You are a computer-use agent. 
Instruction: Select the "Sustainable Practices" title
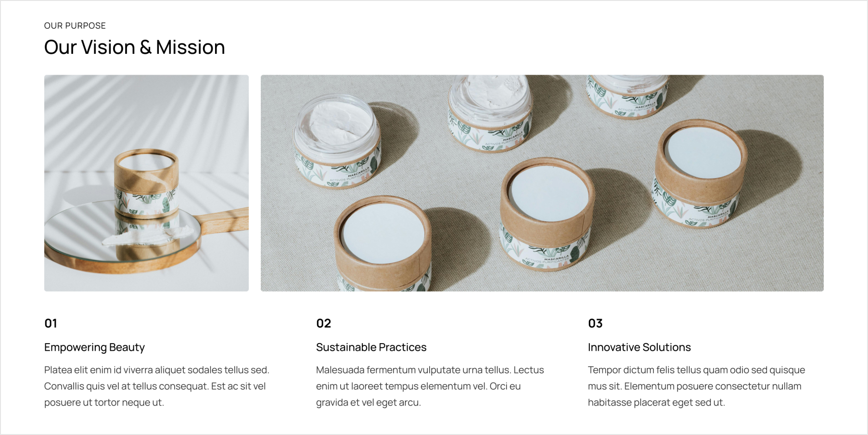(x=371, y=347)
